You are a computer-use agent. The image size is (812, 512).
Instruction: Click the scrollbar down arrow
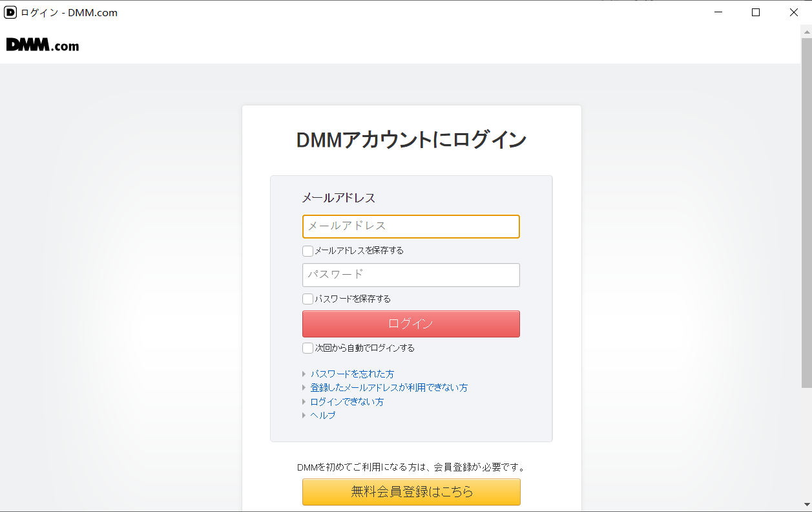[806, 507]
